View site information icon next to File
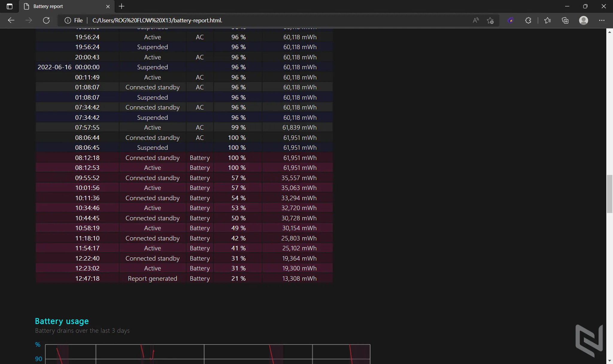Screen dimensions: 613x364 68,20
